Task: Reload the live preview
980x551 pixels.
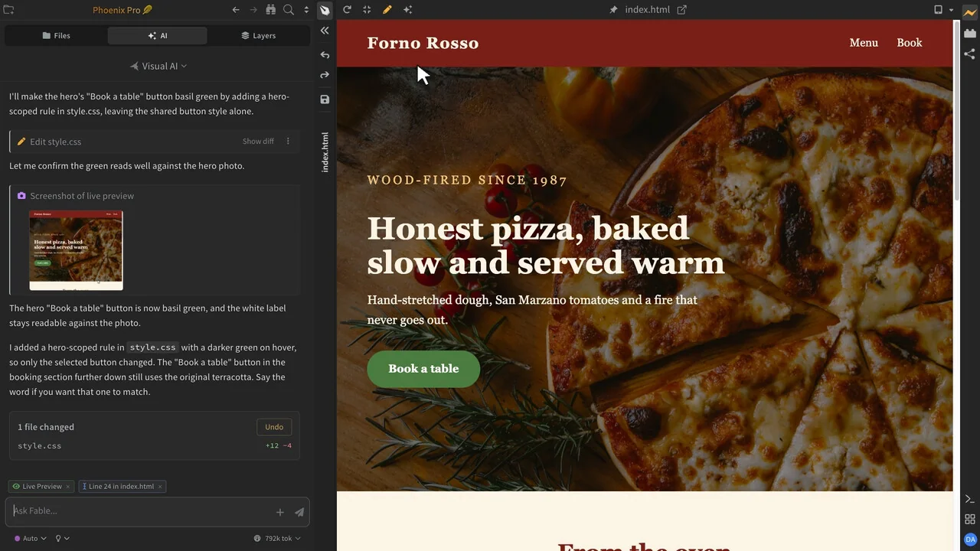Action: [x=347, y=10]
